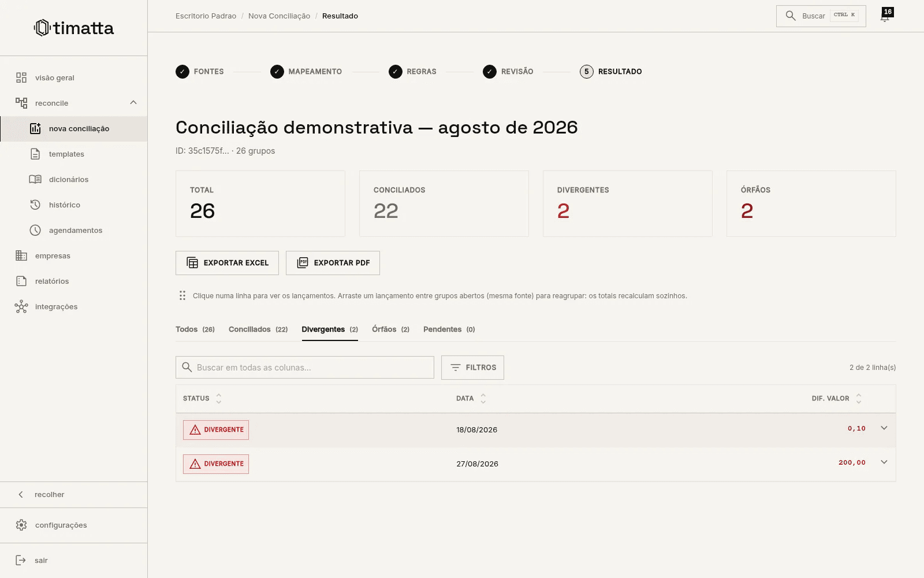This screenshot has width=924, height=578.
Task: Click the Divergentes summary card
Action: (x=628, y=203)
